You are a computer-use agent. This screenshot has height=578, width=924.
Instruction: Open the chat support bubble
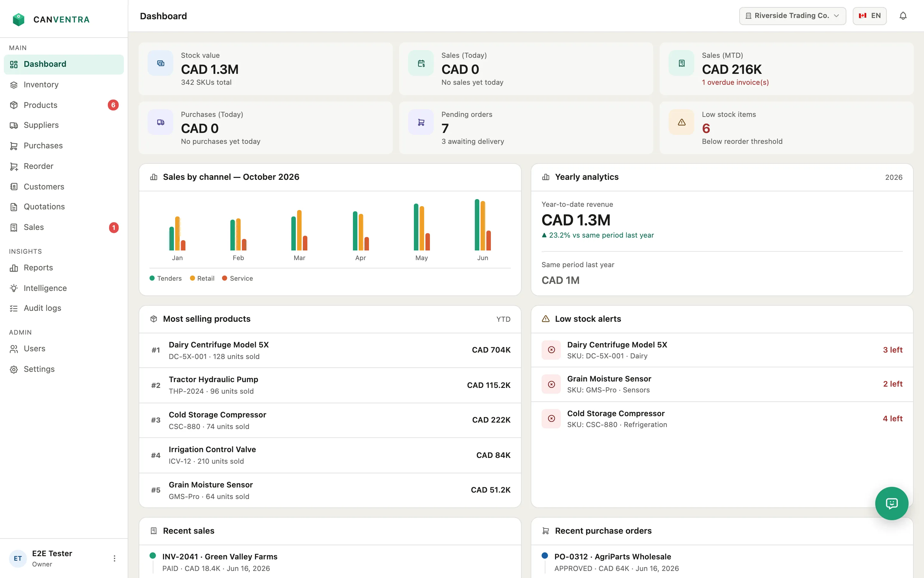pos(892,503)
